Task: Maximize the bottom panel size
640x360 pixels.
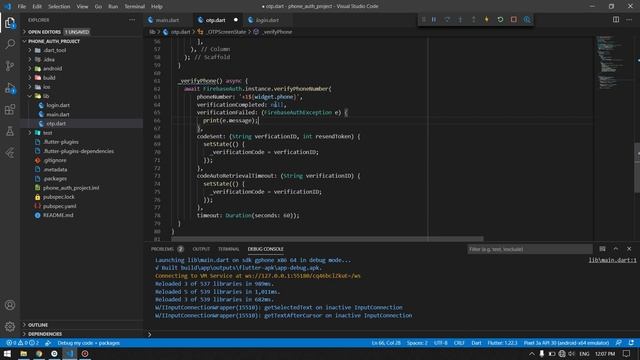Action: 616,249
